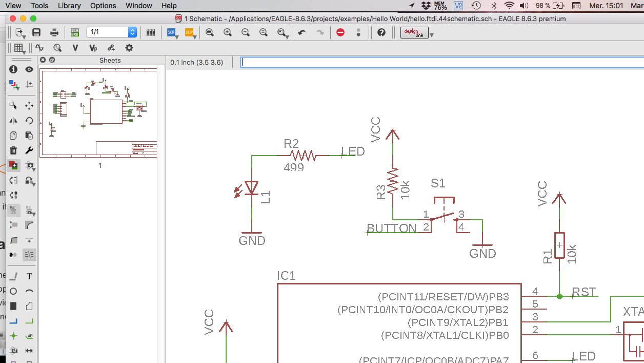The image size is (644, 363).
Task: Open the Window menu
Action: (x=138, y=6)
